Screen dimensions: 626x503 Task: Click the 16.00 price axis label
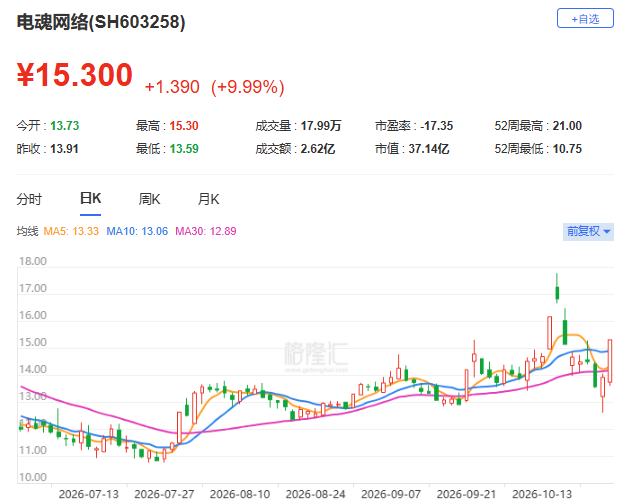click(33, 315)
